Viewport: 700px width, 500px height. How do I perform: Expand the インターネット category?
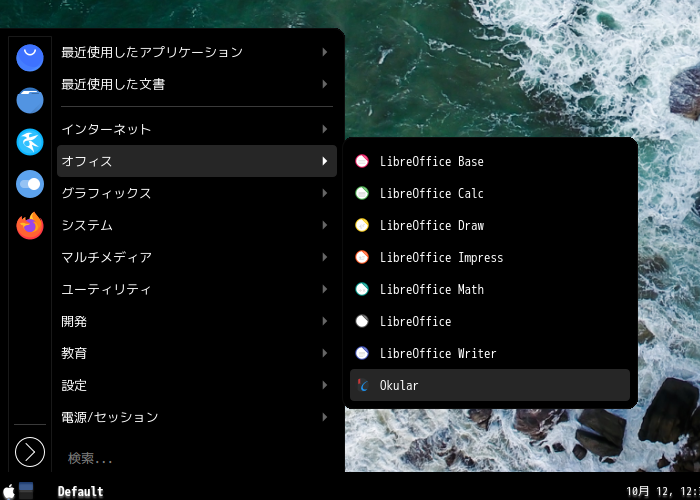click(197, 129)
